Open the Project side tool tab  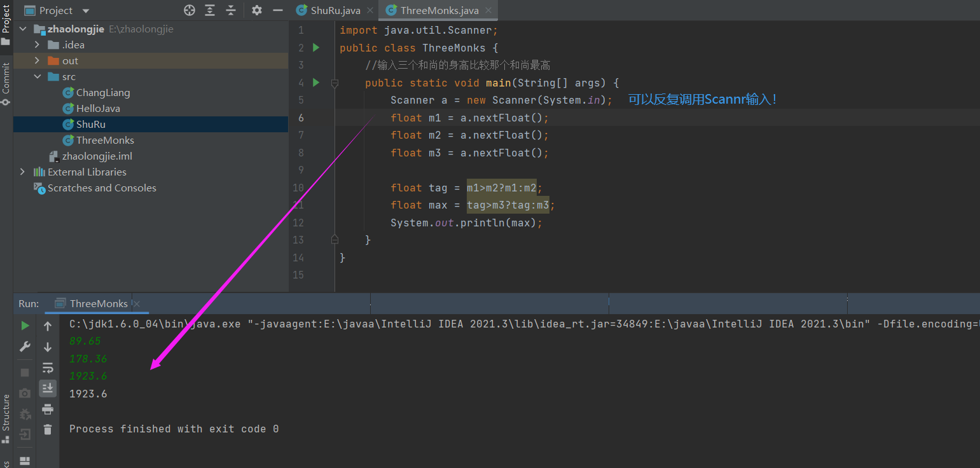[x=6, y=24]
